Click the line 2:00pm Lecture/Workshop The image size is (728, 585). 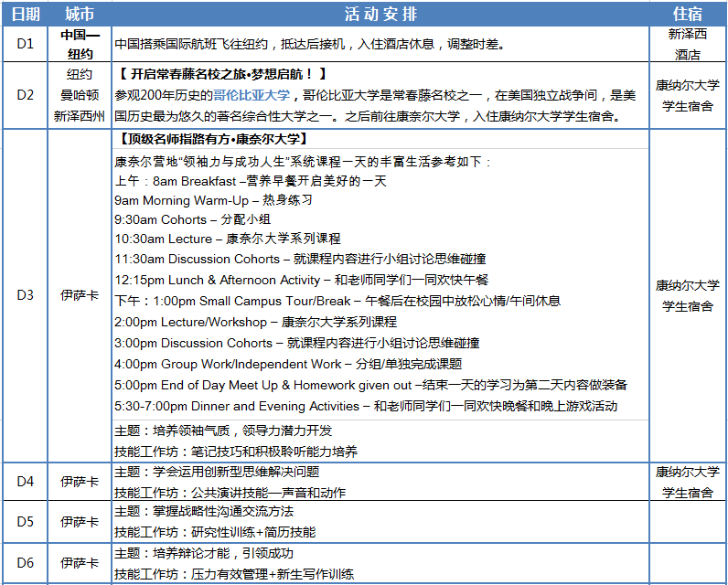point(256,322)
